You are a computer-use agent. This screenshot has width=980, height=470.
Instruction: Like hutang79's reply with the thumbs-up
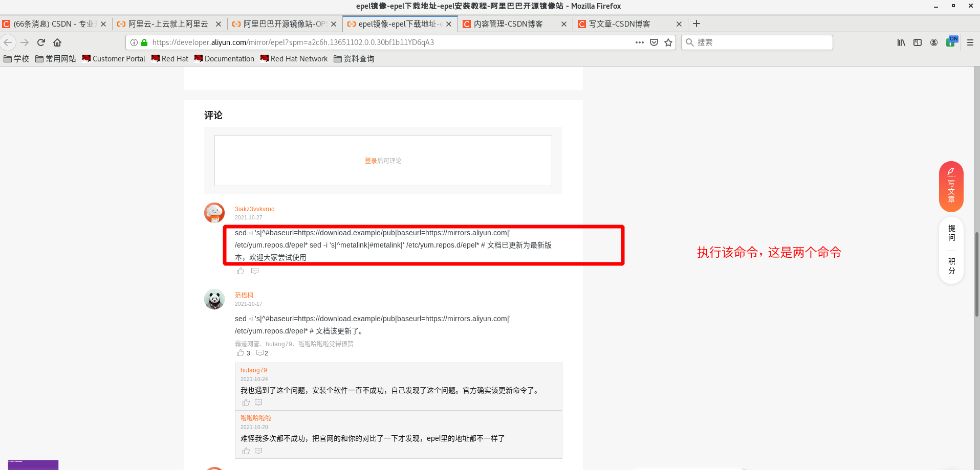(x=246, y=402)
